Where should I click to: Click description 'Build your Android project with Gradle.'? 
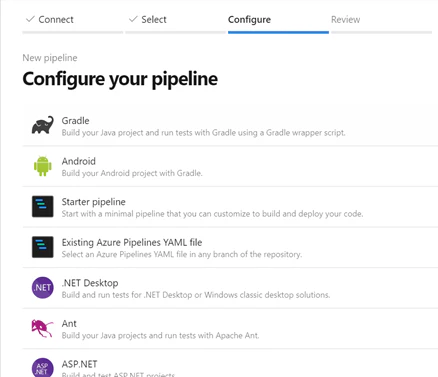pos(132,173)
